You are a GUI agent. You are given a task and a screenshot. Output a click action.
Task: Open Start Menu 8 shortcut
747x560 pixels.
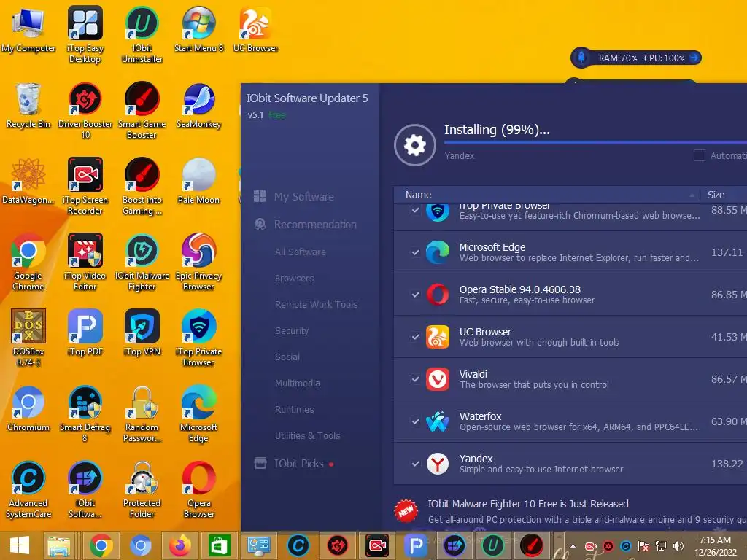point(198,29)
